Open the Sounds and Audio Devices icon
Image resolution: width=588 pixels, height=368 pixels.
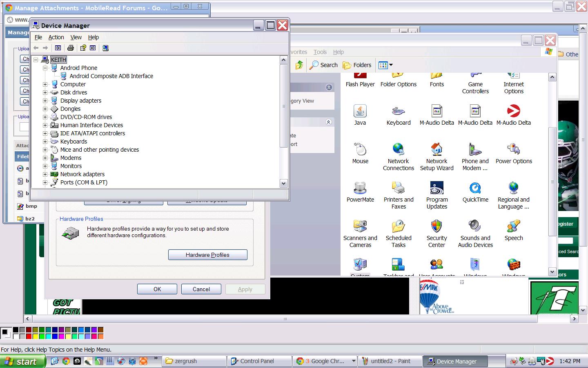tap(475, 233)
